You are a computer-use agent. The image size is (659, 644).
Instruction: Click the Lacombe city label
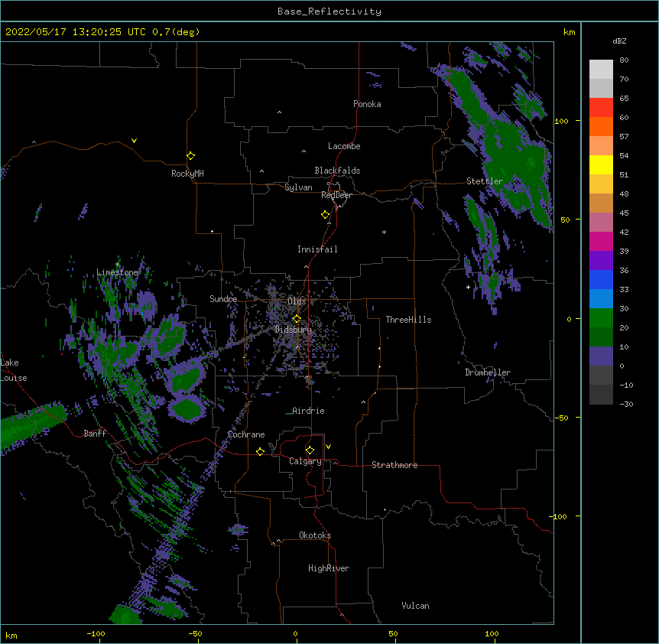click(344, 146)
